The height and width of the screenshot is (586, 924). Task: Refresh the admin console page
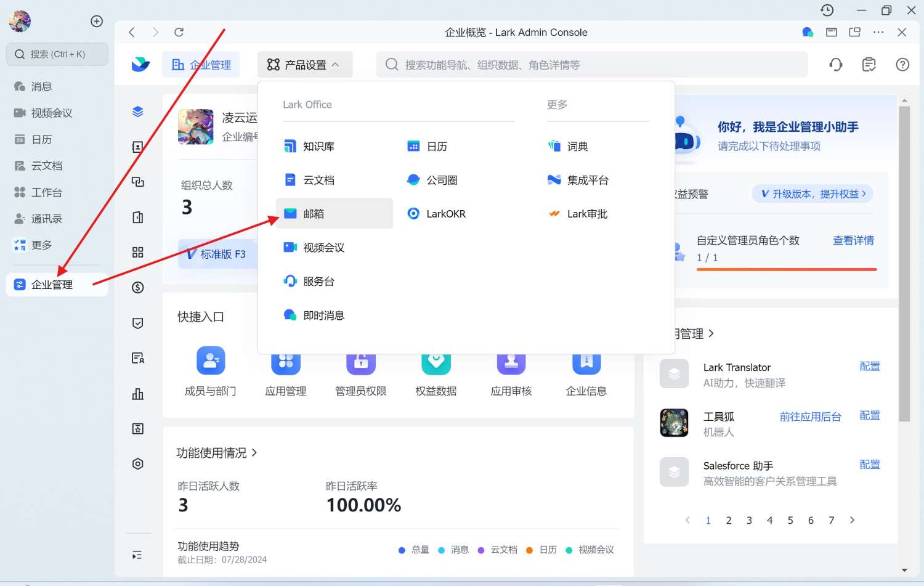[x=179, y=32]
